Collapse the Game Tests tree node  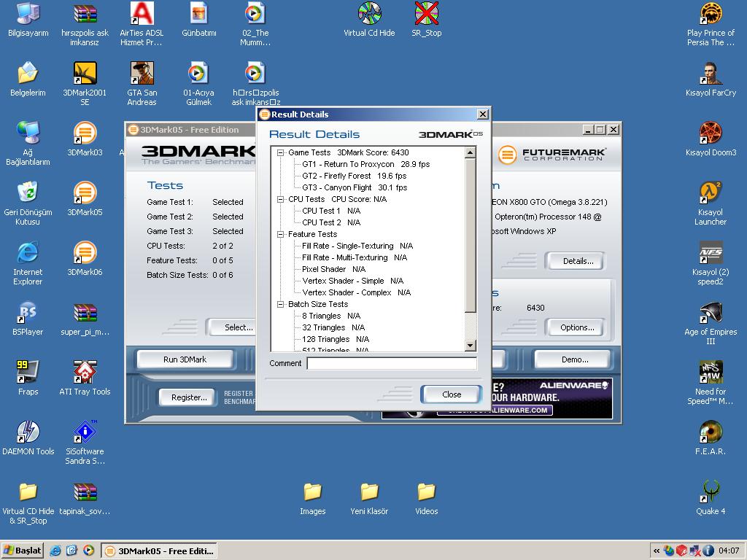281,153
